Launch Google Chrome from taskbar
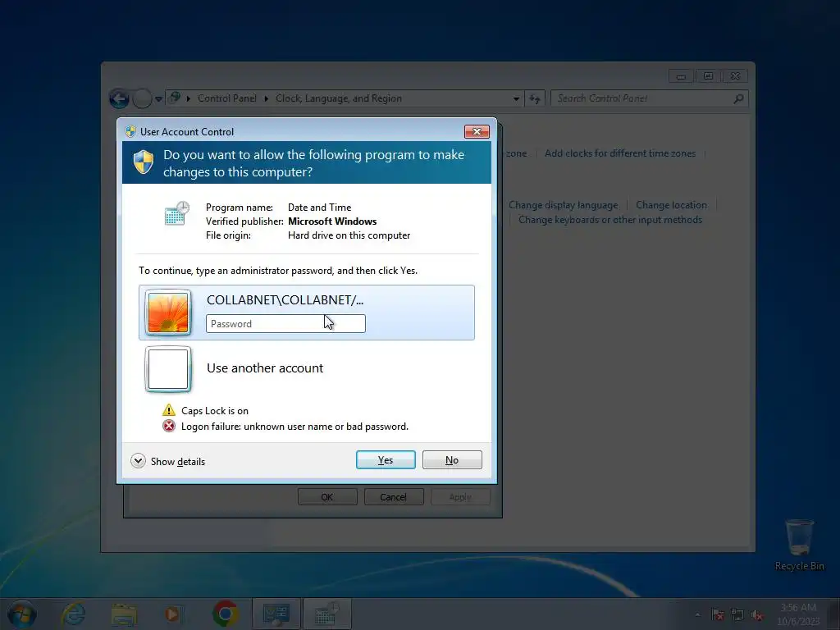 226,614
